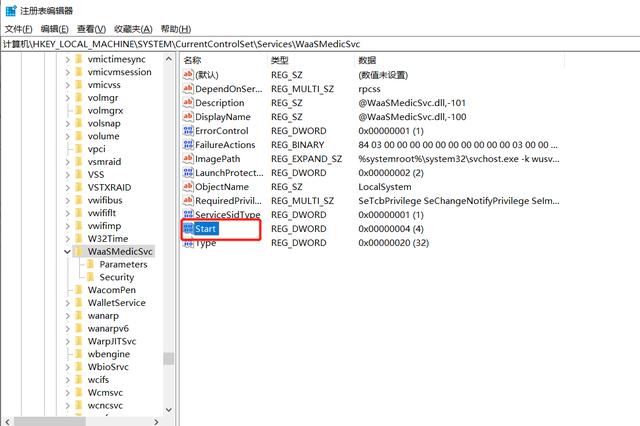Image resolution: width=640 pixels, height=426 pixels.
Task: Click the data value 0x00000004 (4)
Action: (391, 229)
